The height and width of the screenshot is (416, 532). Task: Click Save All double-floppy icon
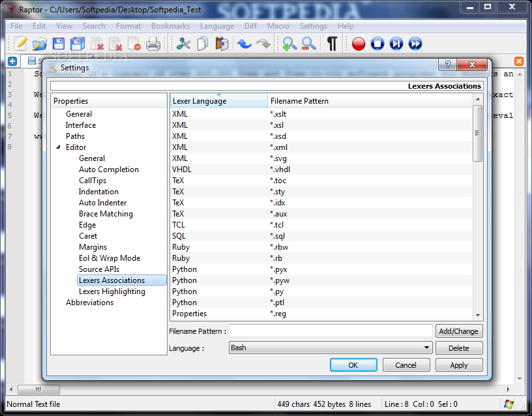click(x=78, y=44)
